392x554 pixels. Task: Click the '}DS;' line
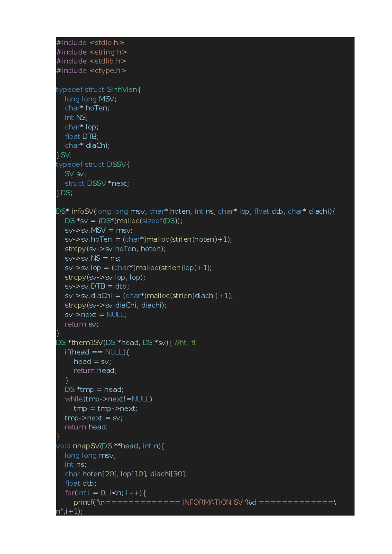[64, 193]
